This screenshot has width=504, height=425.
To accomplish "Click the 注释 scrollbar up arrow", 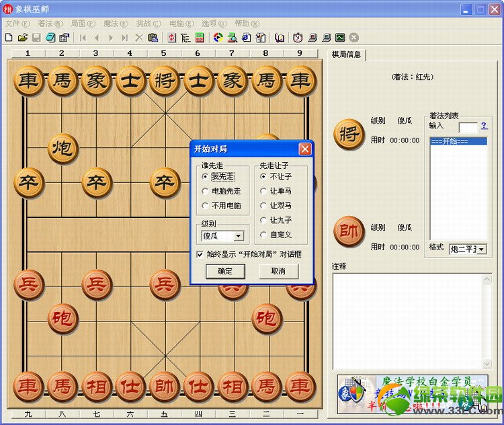I will coord(487,279).
